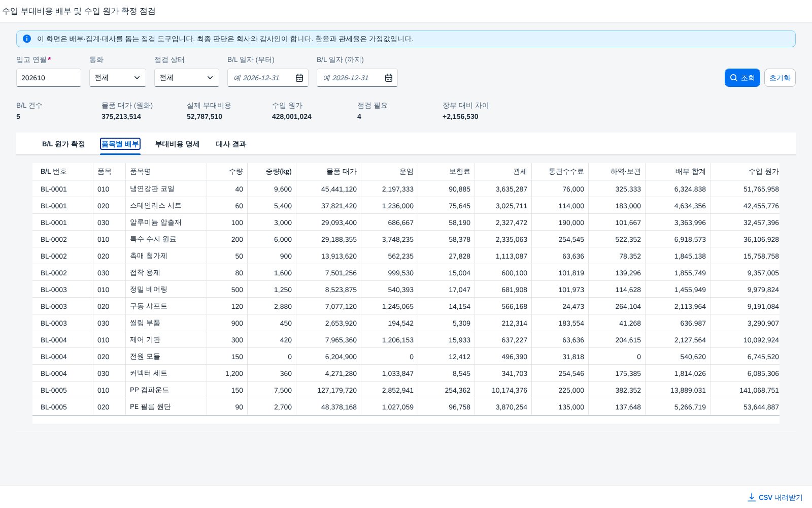Click the 하역·보관 column header

[617, 172]
